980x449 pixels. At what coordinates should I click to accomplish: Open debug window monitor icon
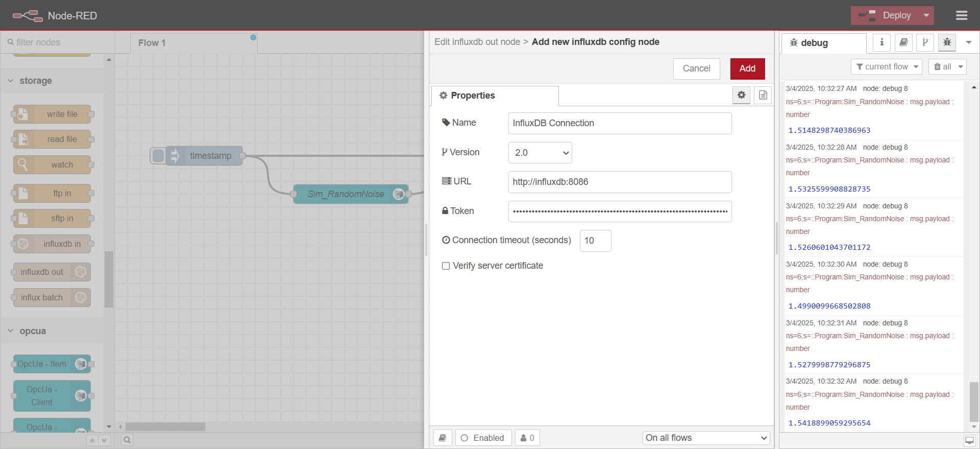(969, 440)
